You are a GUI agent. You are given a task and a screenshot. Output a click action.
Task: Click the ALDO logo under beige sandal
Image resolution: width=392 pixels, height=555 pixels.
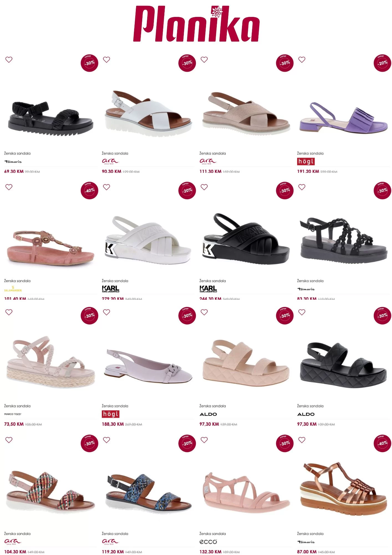click(208, 414)
